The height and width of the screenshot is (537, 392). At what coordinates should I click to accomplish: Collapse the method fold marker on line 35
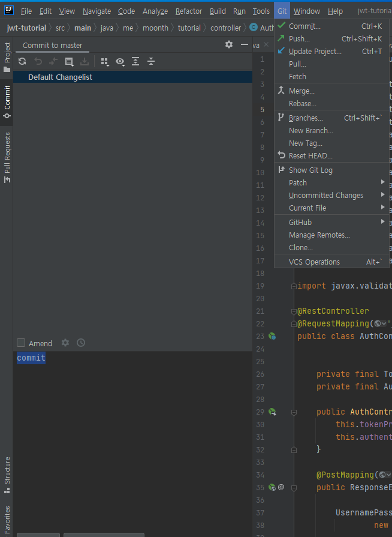click(294, 487)
